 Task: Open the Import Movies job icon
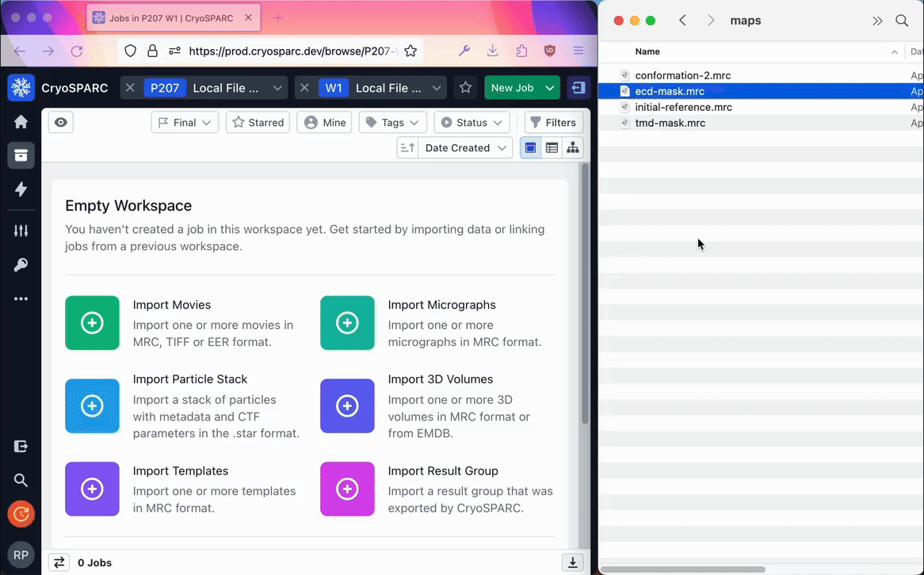(92, 323)
